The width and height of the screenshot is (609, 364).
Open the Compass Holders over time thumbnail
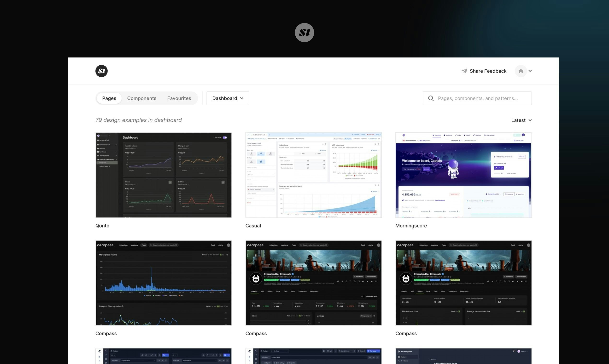click(x=463, y=283)
